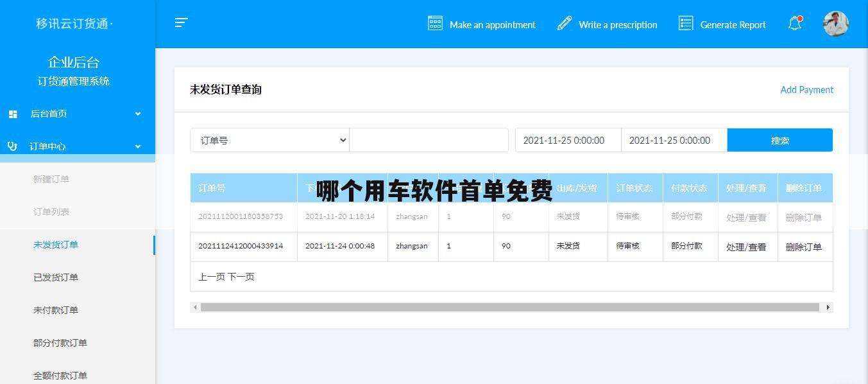
Task: Click 处理/查看 for order 2021112001180358753
Action: (746, 218)
